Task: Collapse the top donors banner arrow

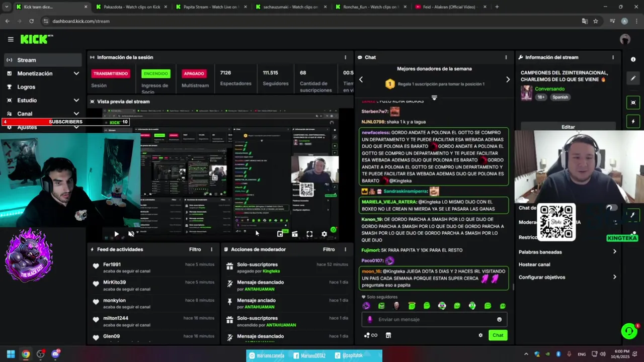Action: point(434,98)
